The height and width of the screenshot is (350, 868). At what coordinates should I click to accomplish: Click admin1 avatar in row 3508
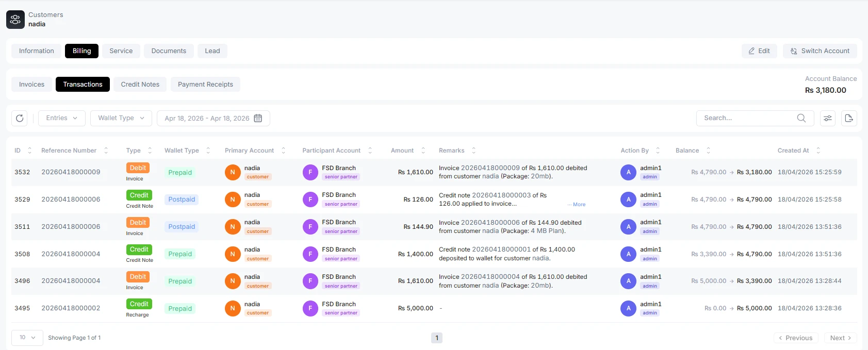628,254
